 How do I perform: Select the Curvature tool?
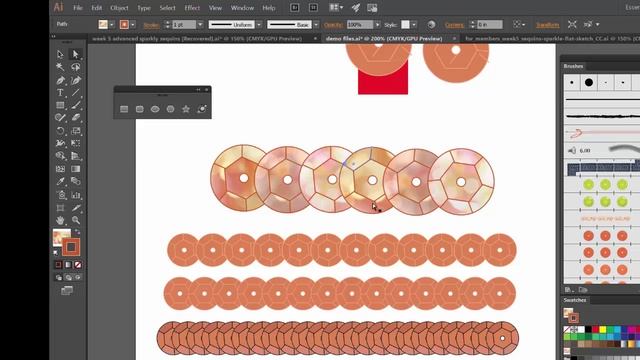click(x=75, y=80)
